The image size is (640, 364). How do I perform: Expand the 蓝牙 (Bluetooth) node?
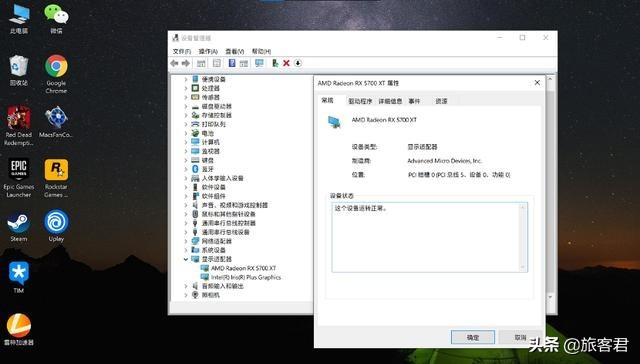click(x=186, y=169)
